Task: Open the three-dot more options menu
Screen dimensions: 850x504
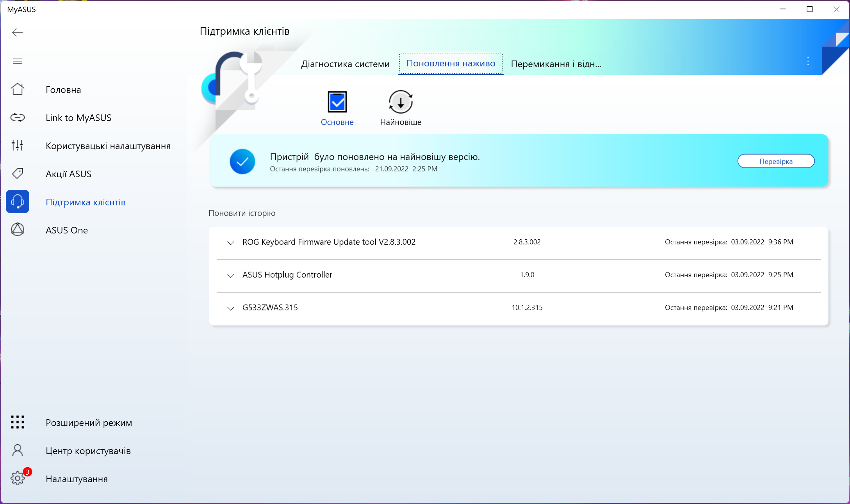Action: point(808,61)
